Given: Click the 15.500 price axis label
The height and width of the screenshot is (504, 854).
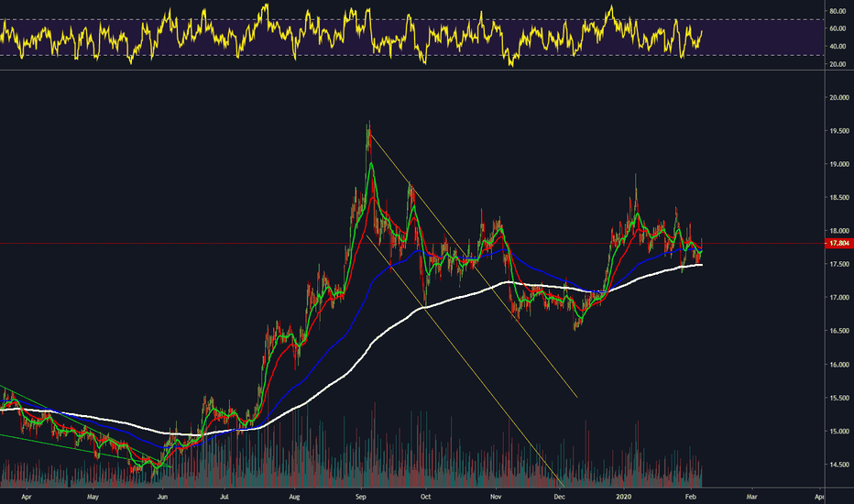Looking at the screenshot, I should (x=839, y=399).
